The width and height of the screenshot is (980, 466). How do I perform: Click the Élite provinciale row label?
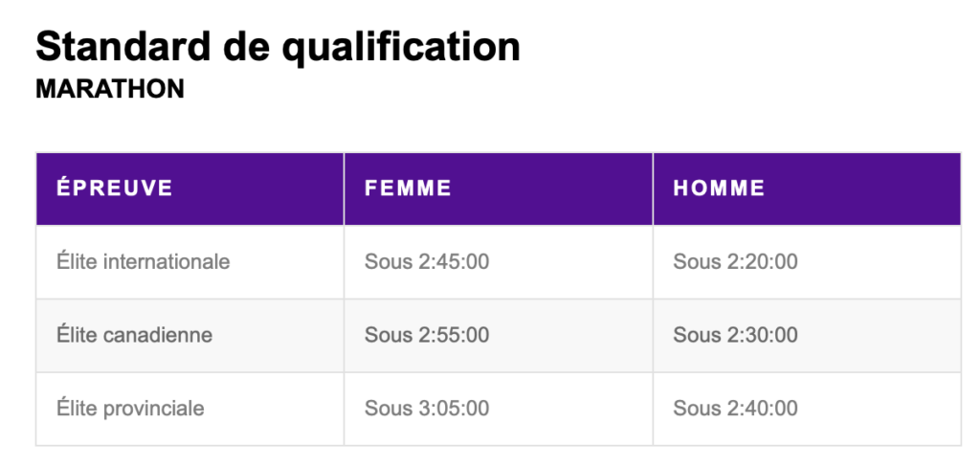[x=130, y=409]
